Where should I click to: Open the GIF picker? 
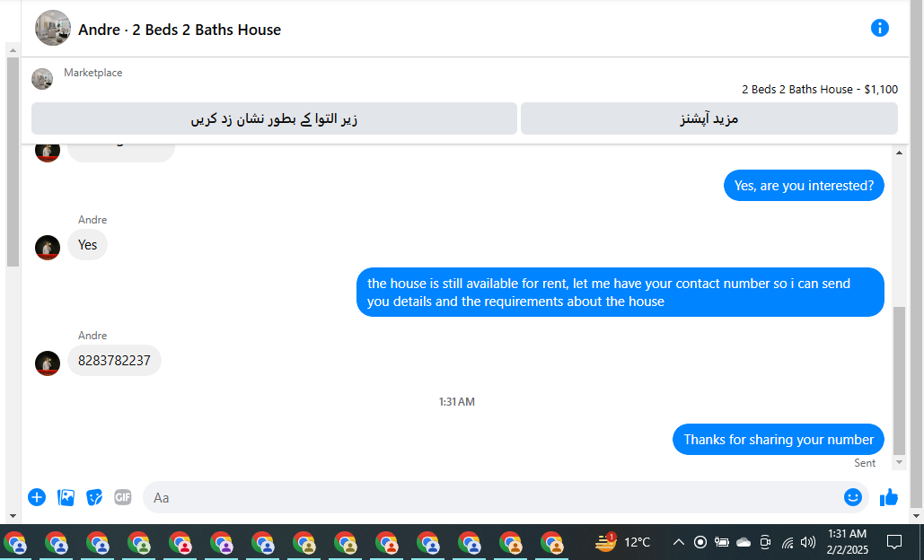122,497
